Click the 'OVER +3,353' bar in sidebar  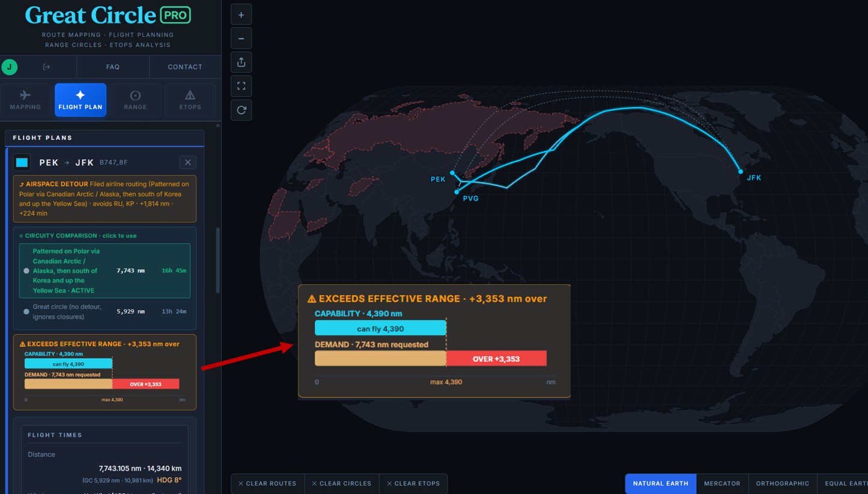[x=146, y=384]
